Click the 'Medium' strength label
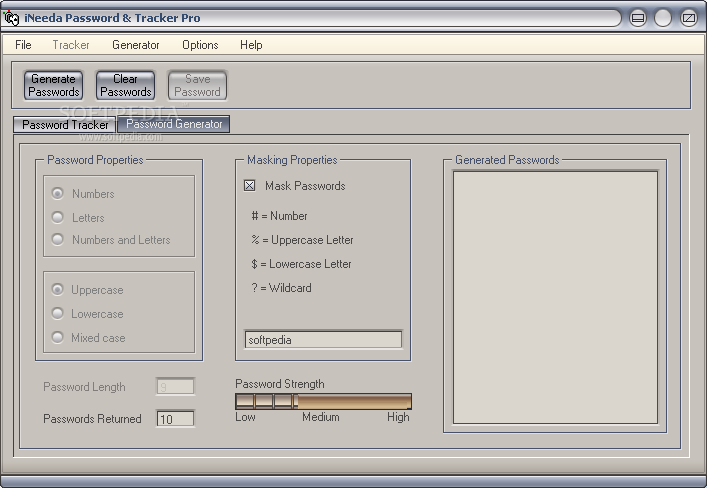Image resolution: width=707 pixels, height=488 pixels. pos(321,417)
